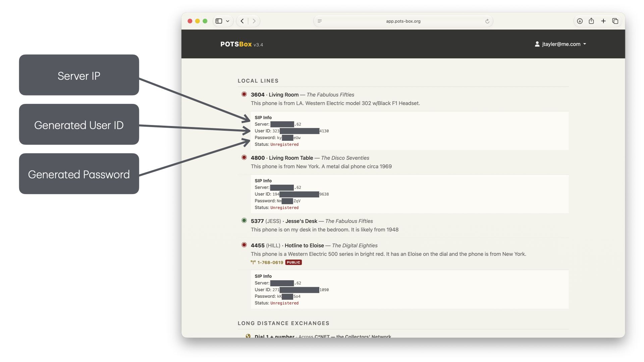644x362 pixels.
Task: Click the red status dot for line 4455
Action: pyautogui.click(x=244, y=245)
